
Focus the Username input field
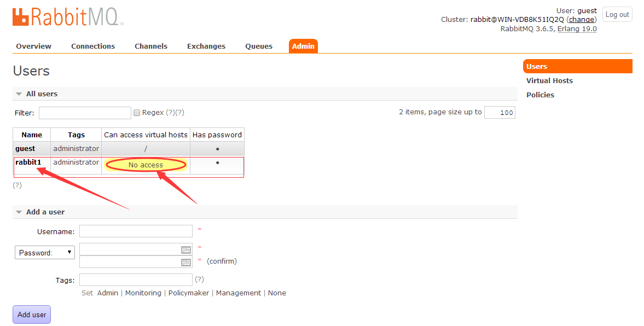136,231
